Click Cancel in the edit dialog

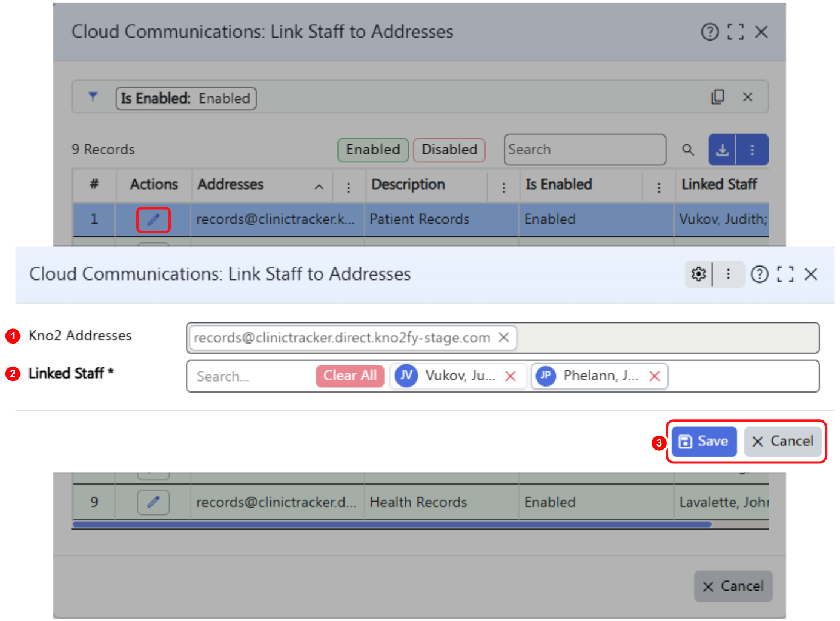[783, 441]
